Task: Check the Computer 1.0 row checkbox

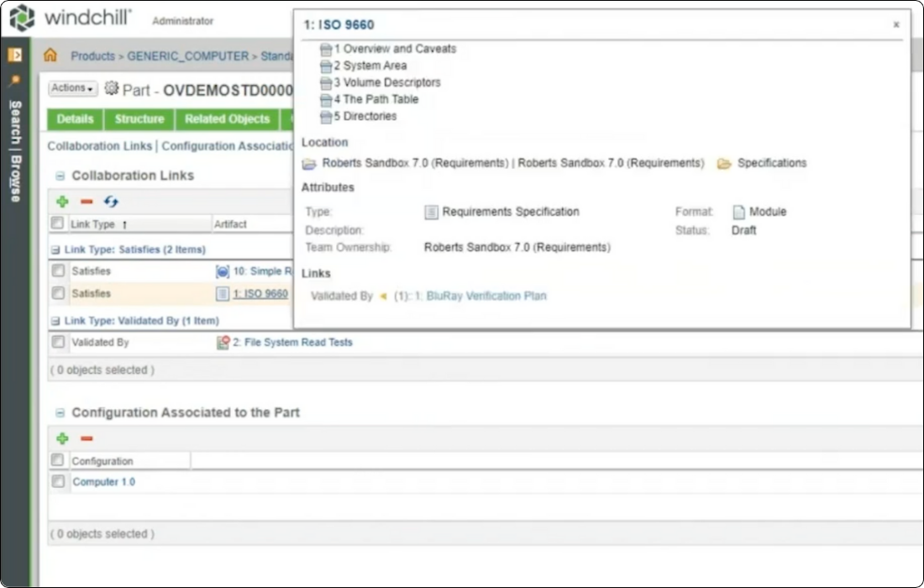Action: 58,482
